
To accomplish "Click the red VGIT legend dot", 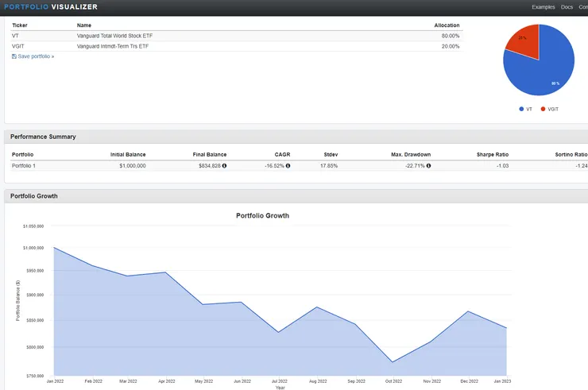I will [x=543, y=109].
